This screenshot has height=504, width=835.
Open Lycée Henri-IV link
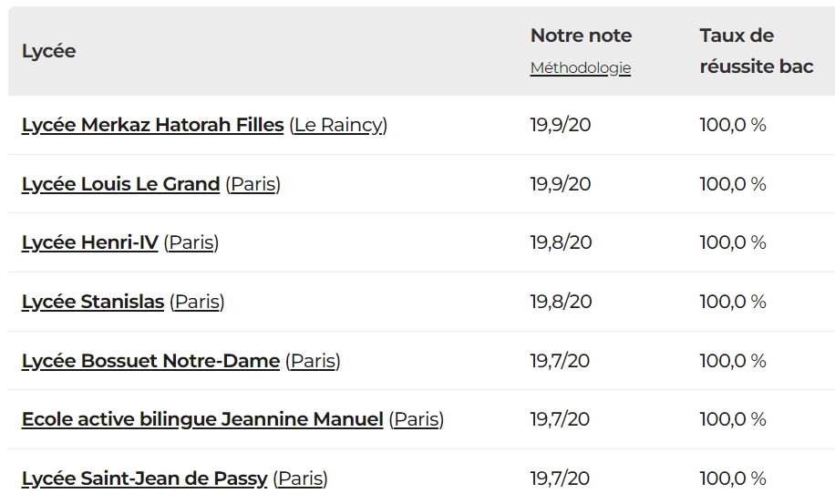(89, 242)
